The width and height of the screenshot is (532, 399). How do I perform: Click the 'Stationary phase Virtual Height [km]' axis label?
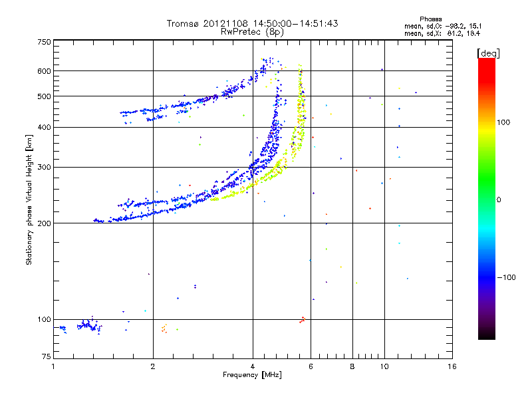coord(29,200)
